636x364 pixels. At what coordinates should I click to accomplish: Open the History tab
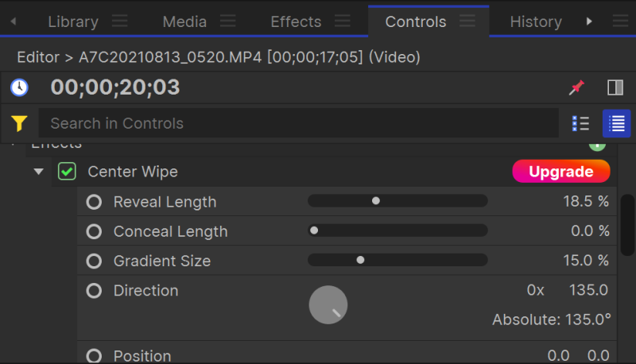click(x=536, y=21)
